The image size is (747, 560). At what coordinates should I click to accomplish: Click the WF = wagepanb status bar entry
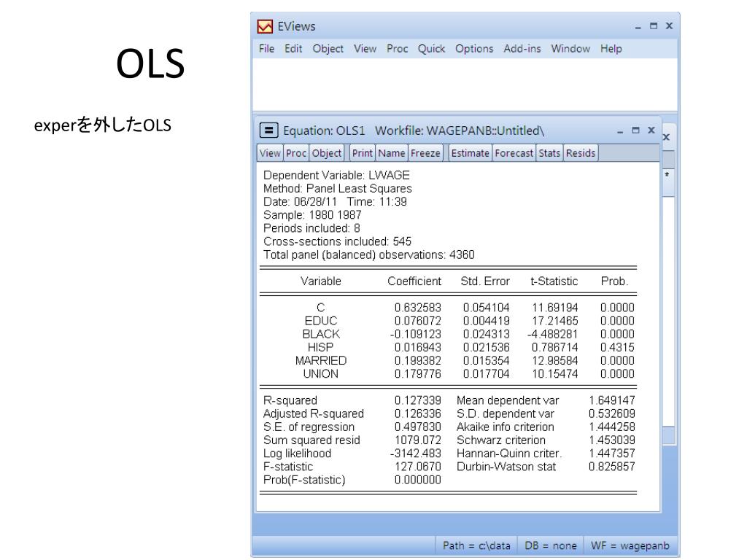(630, 545)
